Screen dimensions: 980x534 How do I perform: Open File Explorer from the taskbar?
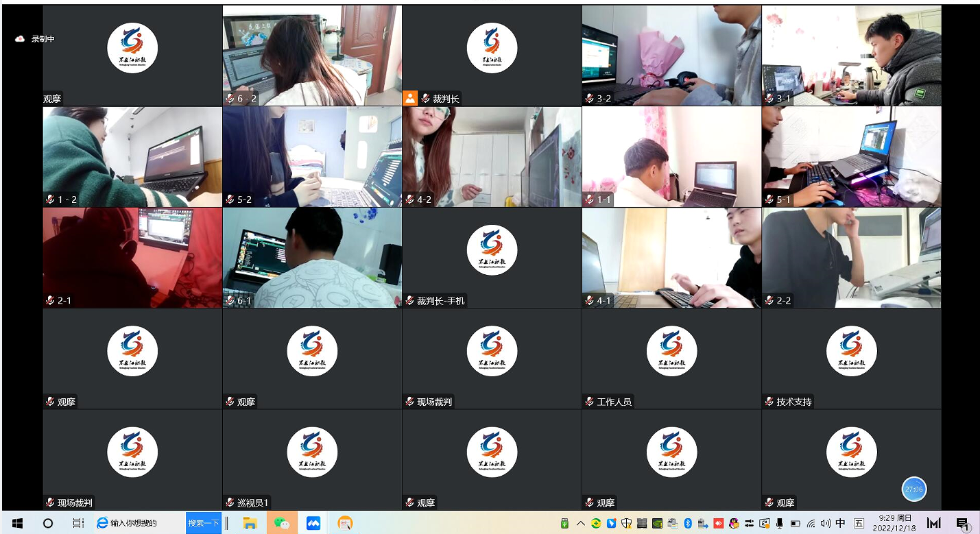[250, 523]
